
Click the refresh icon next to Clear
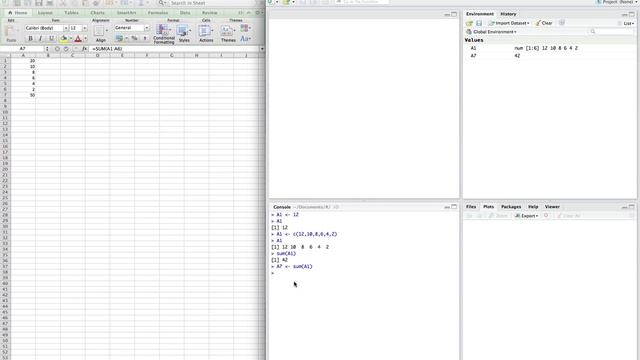coord(562,23)
